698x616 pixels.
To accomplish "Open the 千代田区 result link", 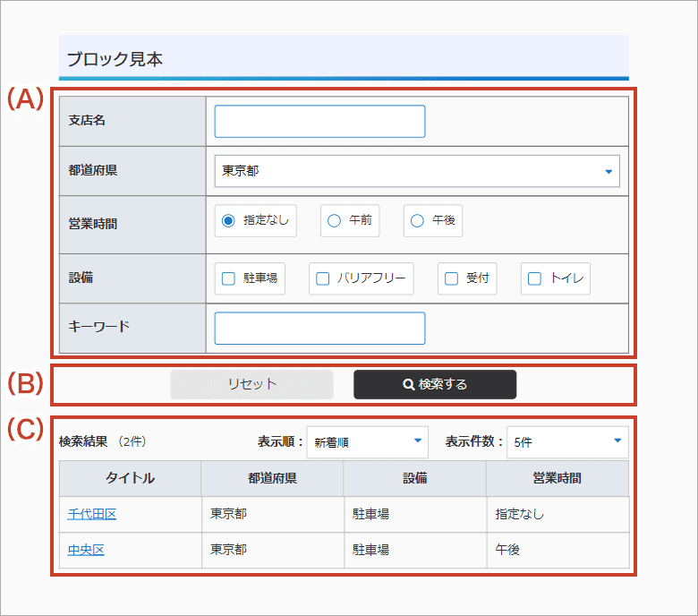I will tap(92, 514).
